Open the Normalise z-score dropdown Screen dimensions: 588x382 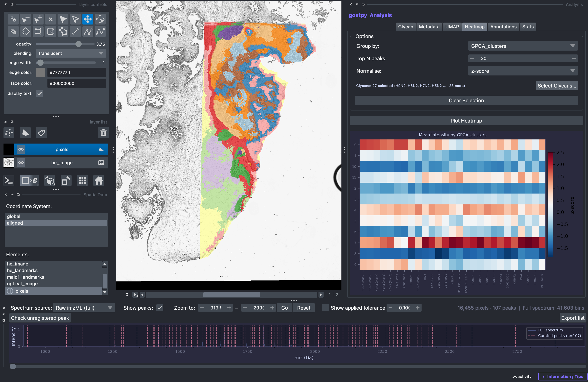coord(523,71)
